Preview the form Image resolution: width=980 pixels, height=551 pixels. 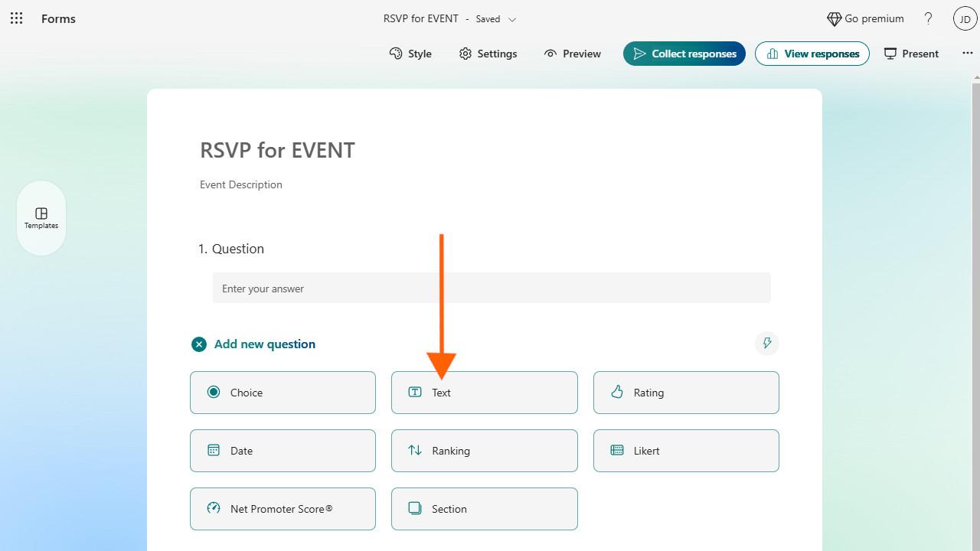click(x=572, y=54)
